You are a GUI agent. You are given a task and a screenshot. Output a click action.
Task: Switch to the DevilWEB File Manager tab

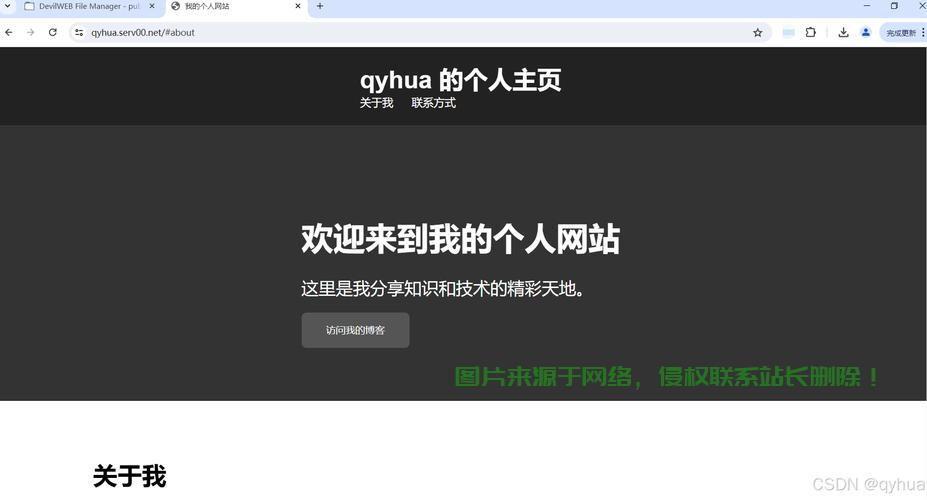(89, 7)
